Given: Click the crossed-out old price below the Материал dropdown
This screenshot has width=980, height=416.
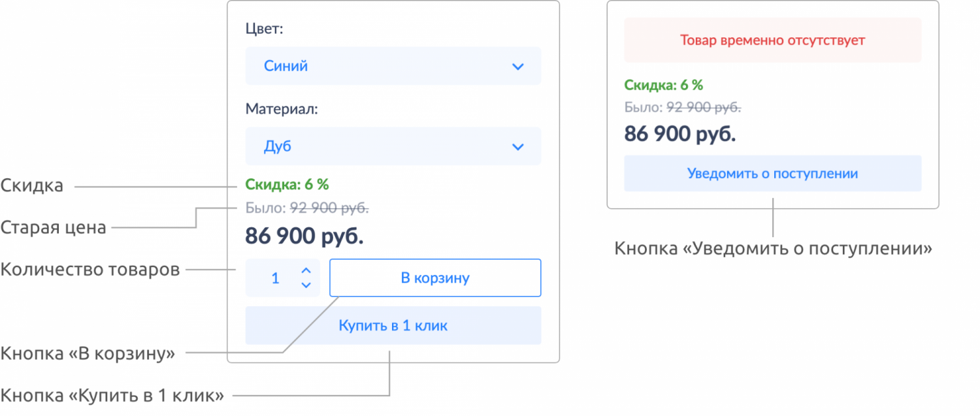Looking at the screenshot, I should 329,208.
